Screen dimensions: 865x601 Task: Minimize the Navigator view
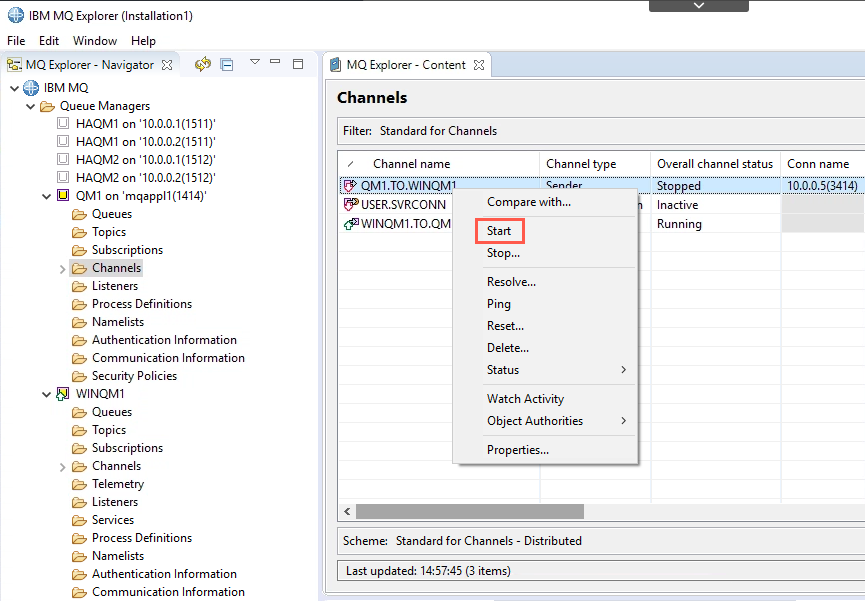275,61
